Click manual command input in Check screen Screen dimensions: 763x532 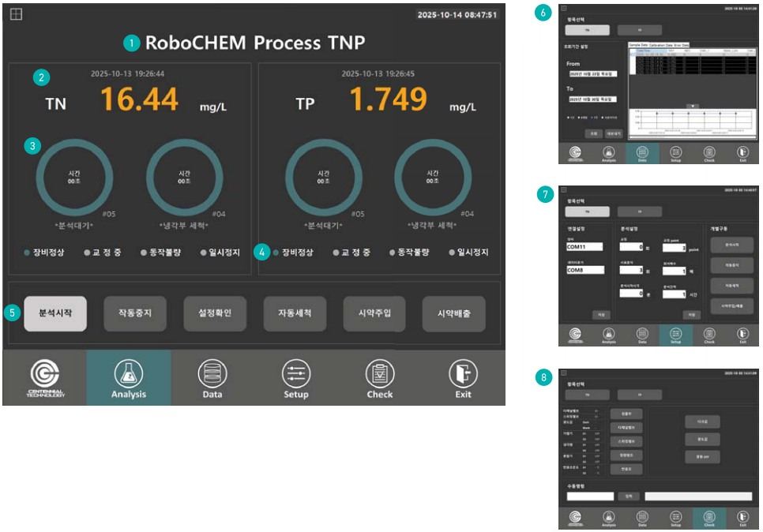click(590, 496)
